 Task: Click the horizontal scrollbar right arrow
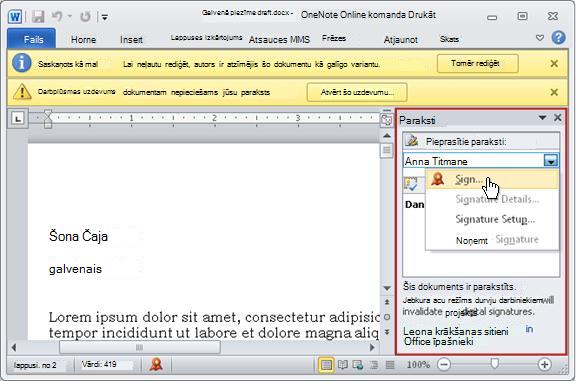372,347
